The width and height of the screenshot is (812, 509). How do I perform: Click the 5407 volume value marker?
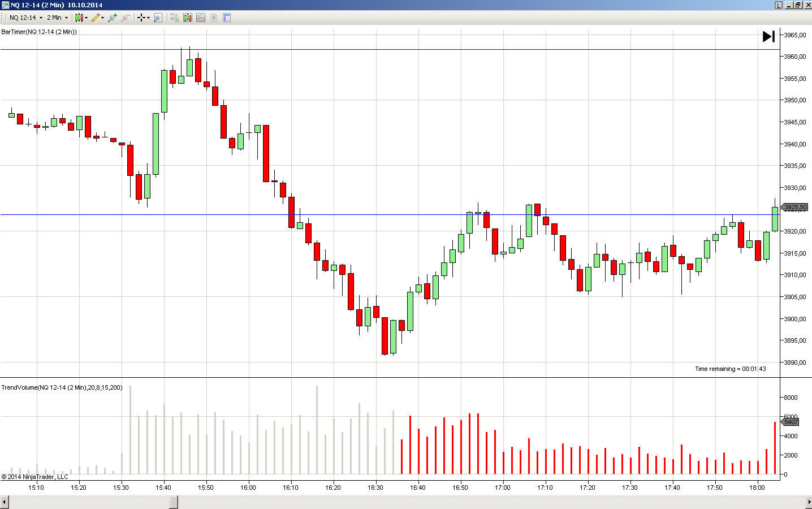click(790, 422)
